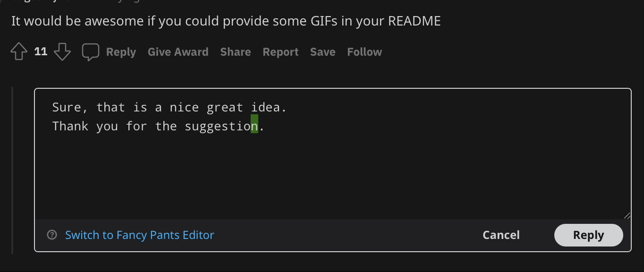Screen dimensions: 644x272
Task: Click the question mark help icon
Action: (52, 235)
